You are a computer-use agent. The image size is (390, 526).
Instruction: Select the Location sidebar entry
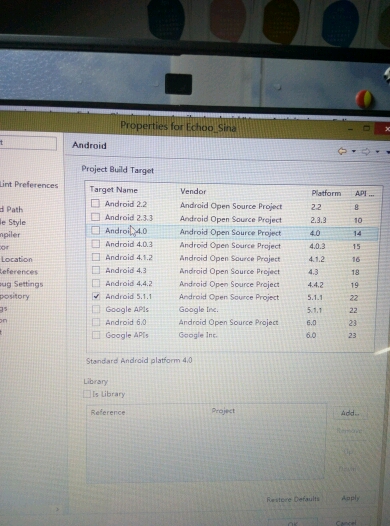pos(16,259)
